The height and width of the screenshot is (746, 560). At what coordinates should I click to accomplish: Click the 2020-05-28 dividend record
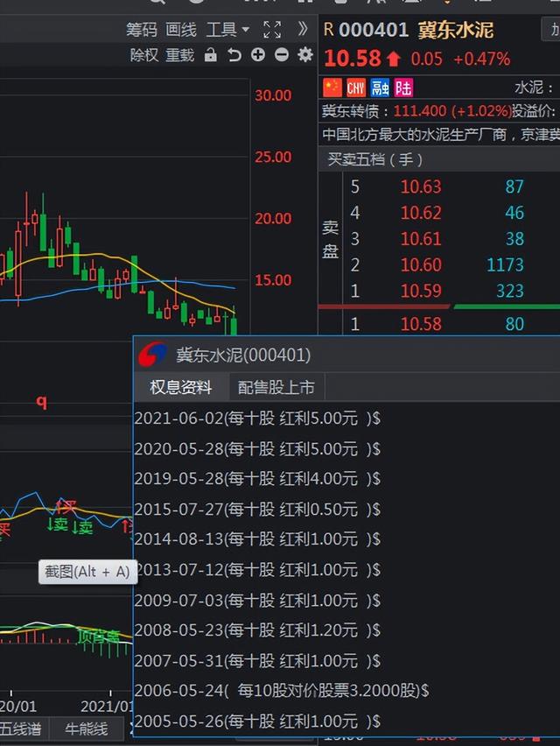(x=257, y=448)
